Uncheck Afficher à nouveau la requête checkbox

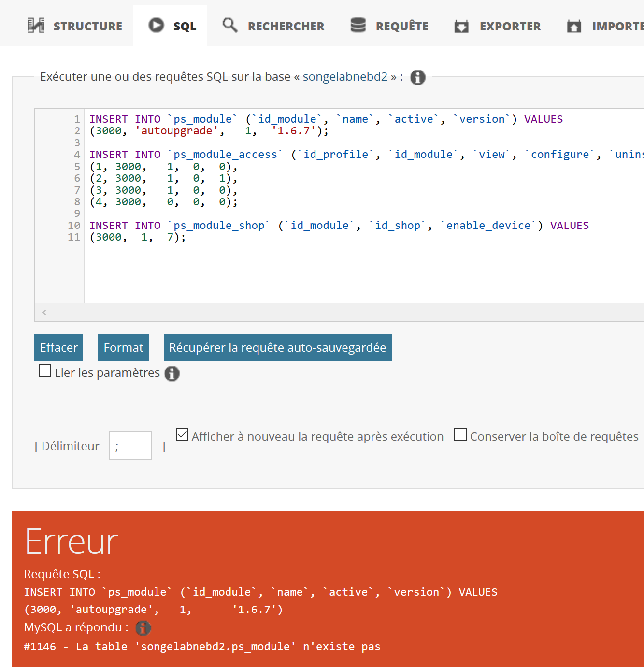point(182,434)
